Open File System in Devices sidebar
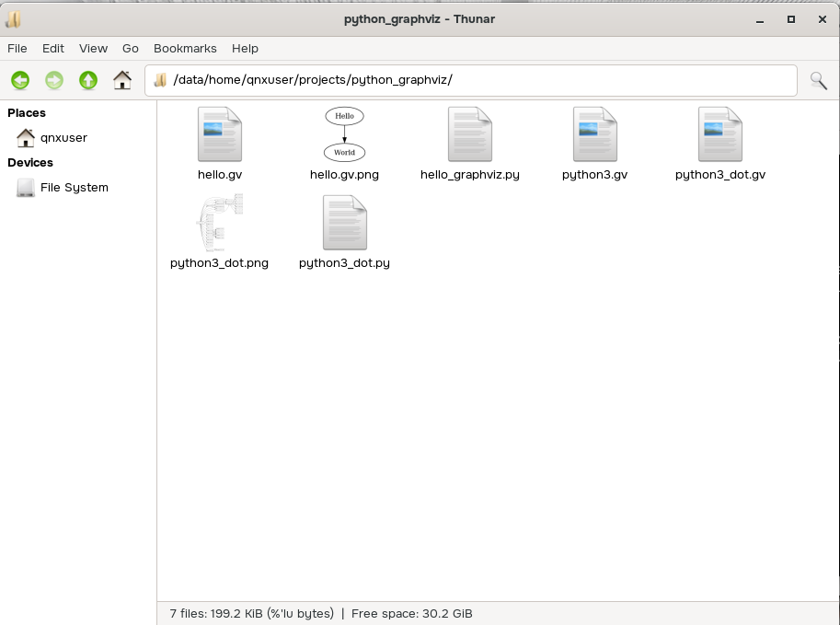Screen dimensions: 840x625 click(x=74, y=188)
